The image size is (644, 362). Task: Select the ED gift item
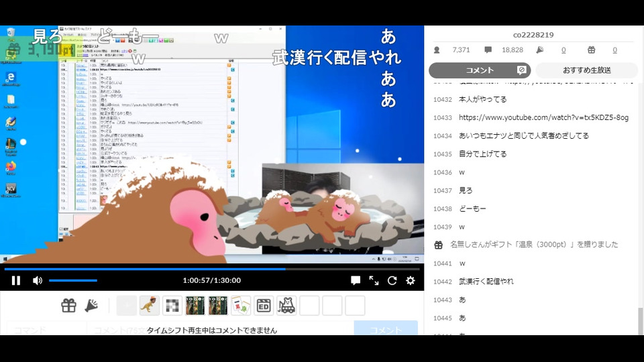click(264, 306)
